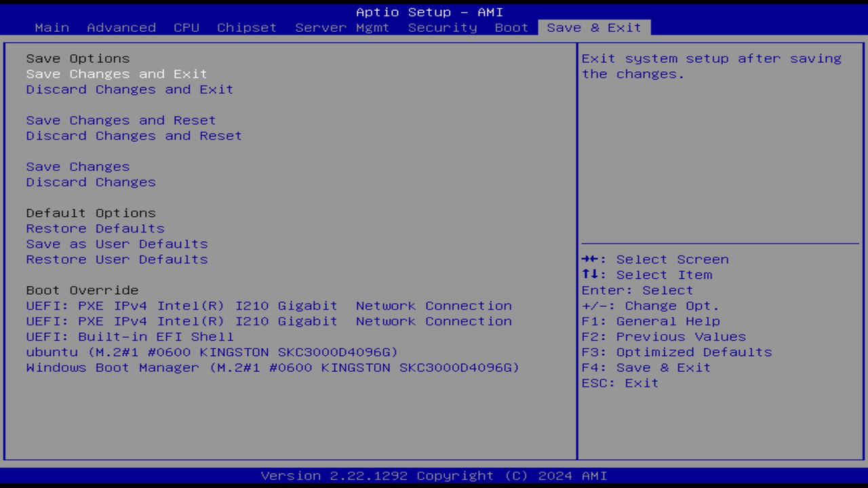
Task: Click the Aptio Setup - AMI title
Action: coord(429,12)
